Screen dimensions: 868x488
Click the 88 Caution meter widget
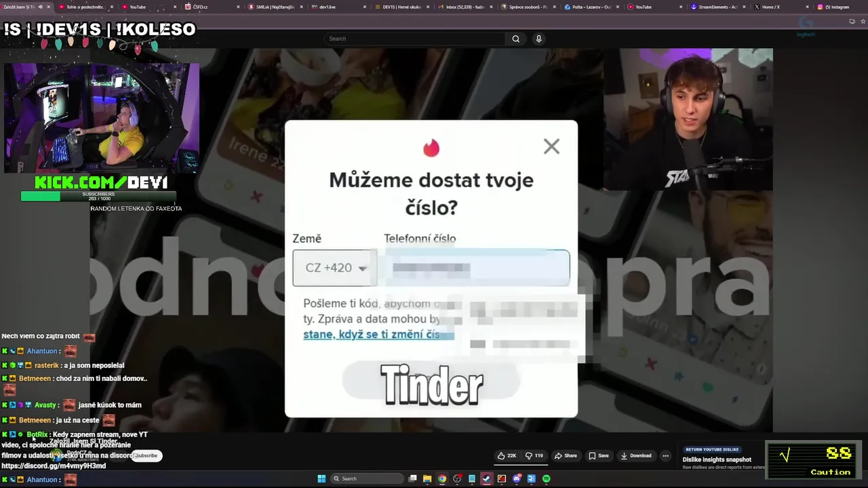point(813,460)
